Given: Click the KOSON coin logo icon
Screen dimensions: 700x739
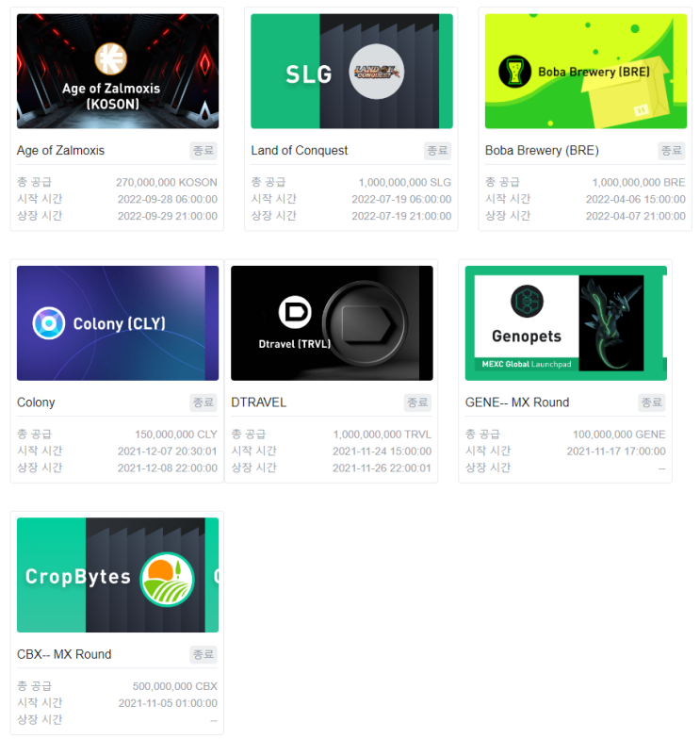Looking at the screenshot, I should (x=111, y=58).
